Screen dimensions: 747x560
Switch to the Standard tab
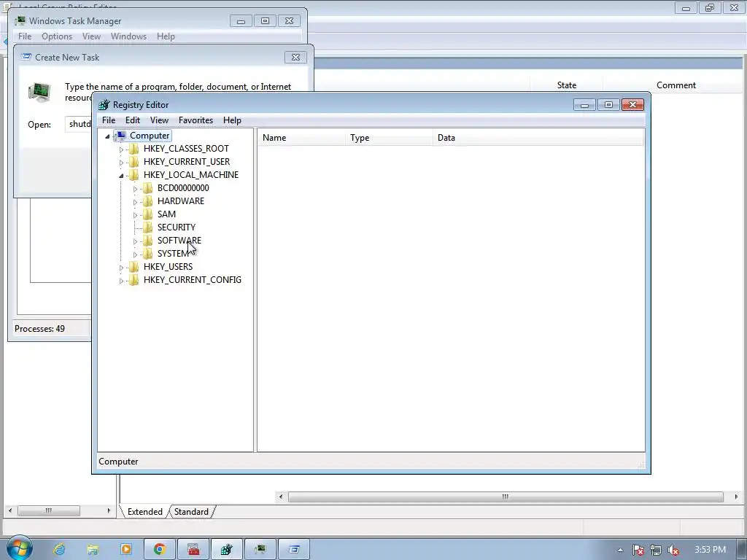[x=191, y=511]
